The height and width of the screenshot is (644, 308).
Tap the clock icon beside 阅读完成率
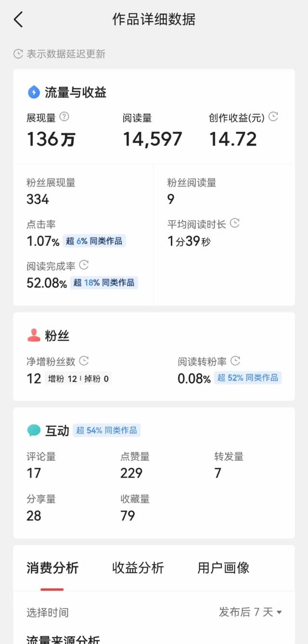click(84, 265)
